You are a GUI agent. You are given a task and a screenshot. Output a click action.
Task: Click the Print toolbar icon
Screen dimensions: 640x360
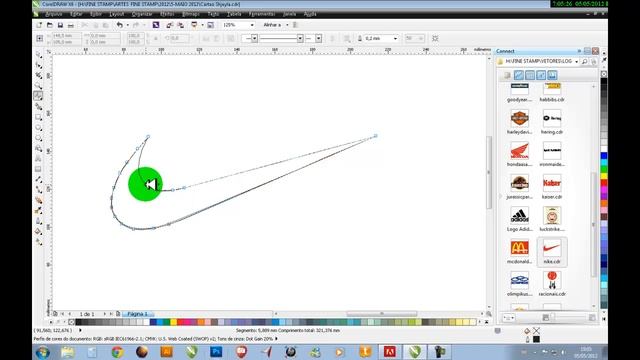(x=71, y=25)
